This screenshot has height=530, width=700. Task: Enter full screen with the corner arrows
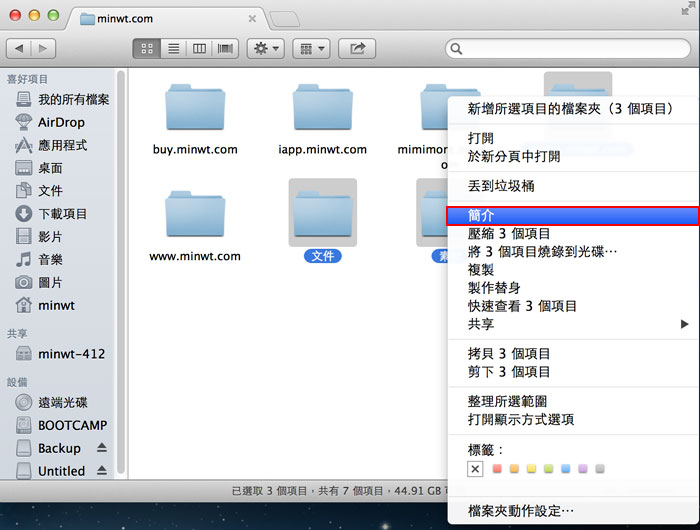tap(688, 8)
